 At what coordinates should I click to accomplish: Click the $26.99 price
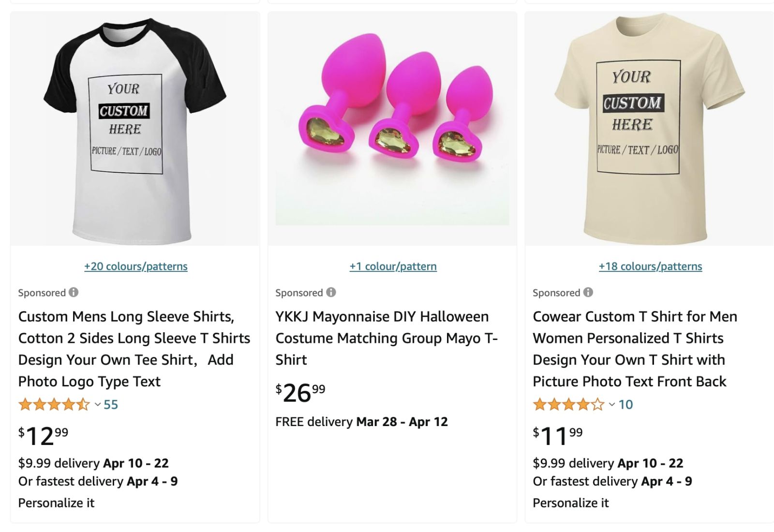pos(300,392)
